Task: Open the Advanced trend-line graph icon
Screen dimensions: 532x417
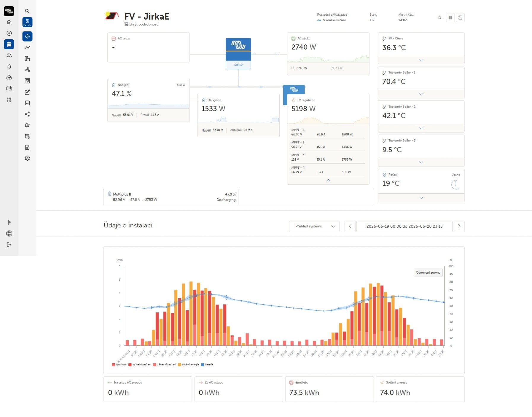Action: [x=27, y=47]
